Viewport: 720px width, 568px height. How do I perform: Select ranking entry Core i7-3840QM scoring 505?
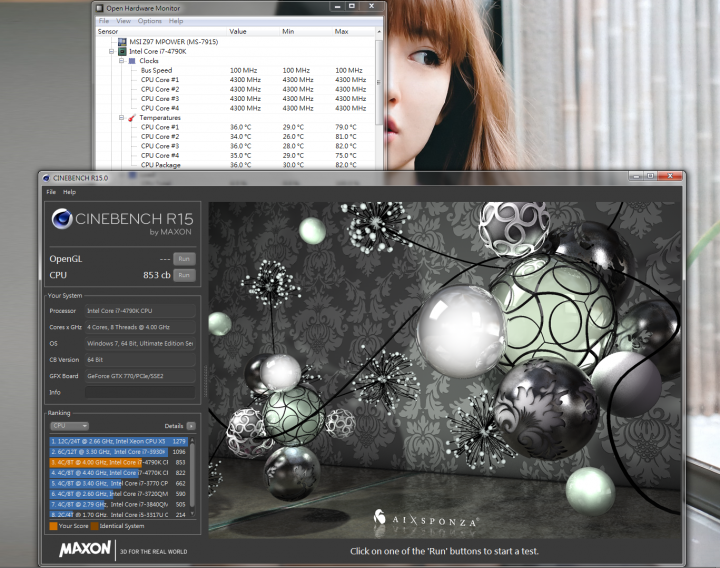point(118,505)
